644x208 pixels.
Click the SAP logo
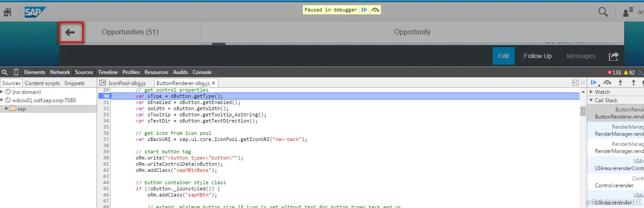[35, 12]
